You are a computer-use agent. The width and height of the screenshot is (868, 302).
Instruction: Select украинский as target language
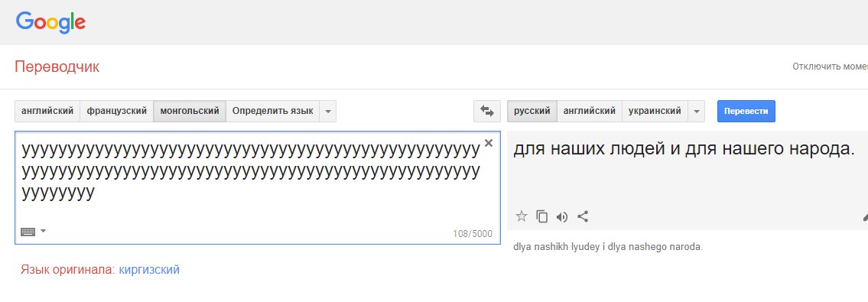click(655, 111)
